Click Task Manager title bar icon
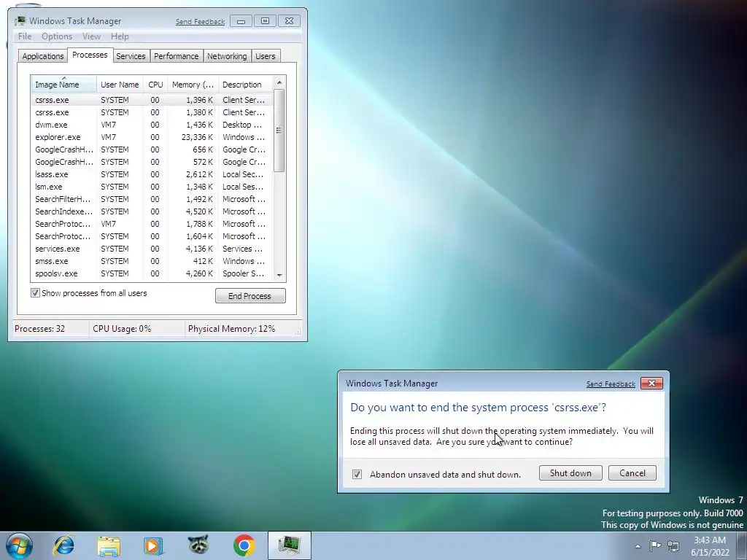Screen dimensions: 747x560 click(20, 21)
